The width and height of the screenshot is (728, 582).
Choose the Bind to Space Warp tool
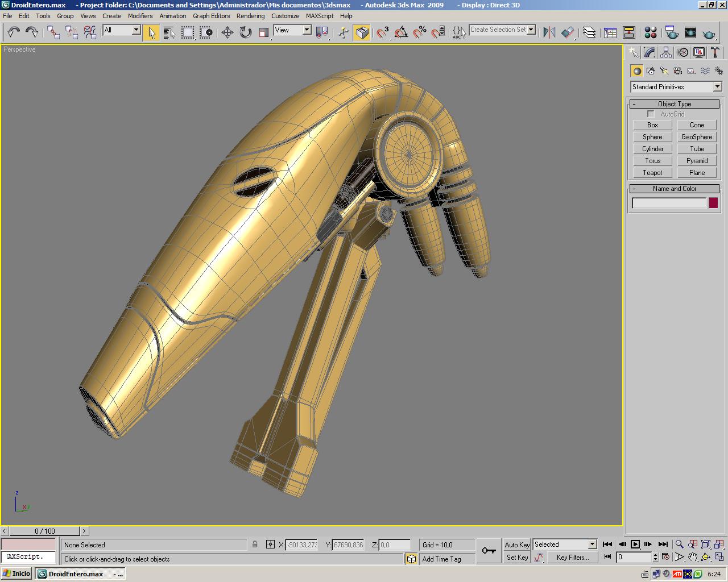click(90, 32)
